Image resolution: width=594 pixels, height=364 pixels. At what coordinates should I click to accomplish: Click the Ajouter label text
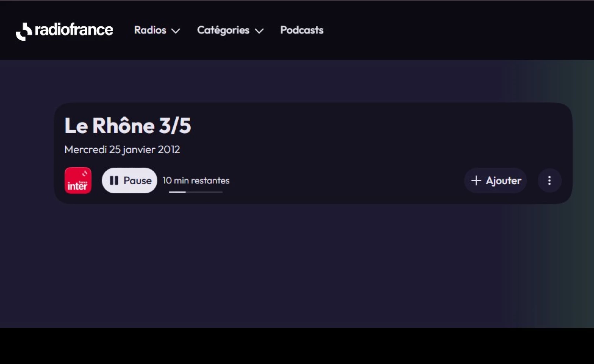pos(503,181)
